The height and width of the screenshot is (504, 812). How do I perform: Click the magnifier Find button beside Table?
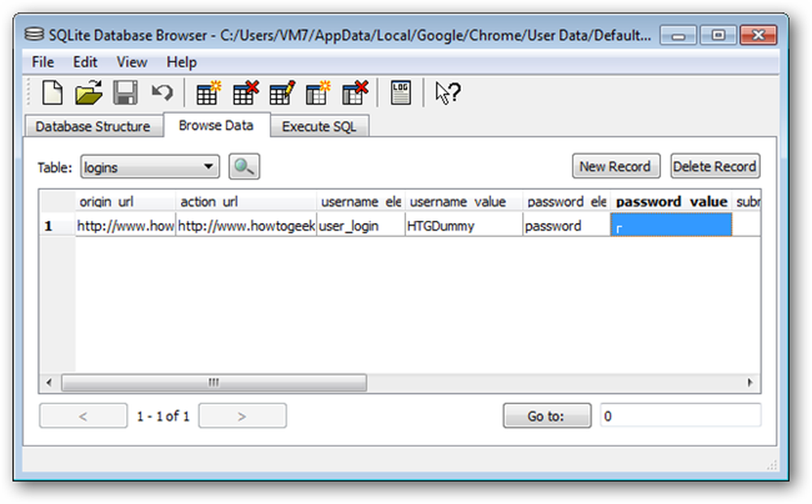click(x=244, y=167)
